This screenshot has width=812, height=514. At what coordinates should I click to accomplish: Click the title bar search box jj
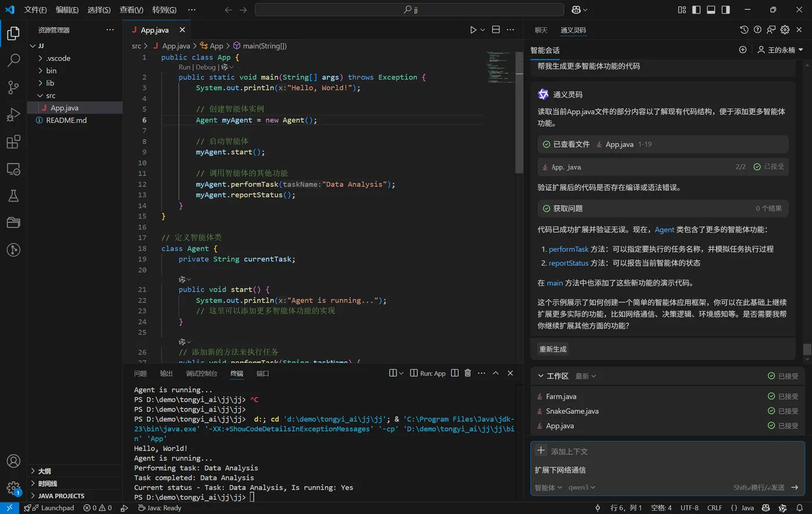[x=409, y=10]
